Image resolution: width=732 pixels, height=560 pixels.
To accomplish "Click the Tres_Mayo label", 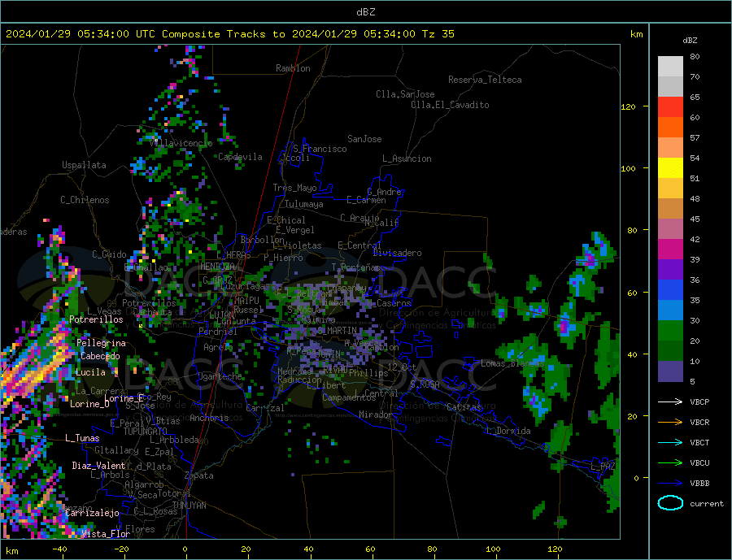I will click(294, 188).
